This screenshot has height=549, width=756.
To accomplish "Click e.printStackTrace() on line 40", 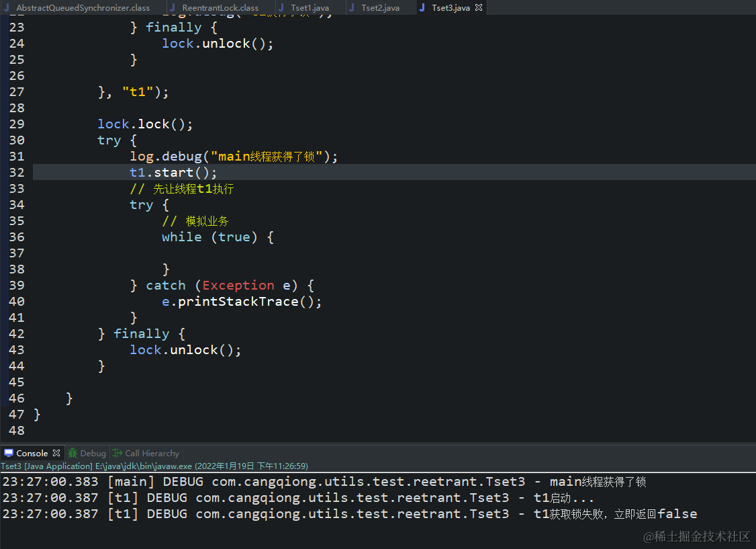I will click(x=242, y=302).
